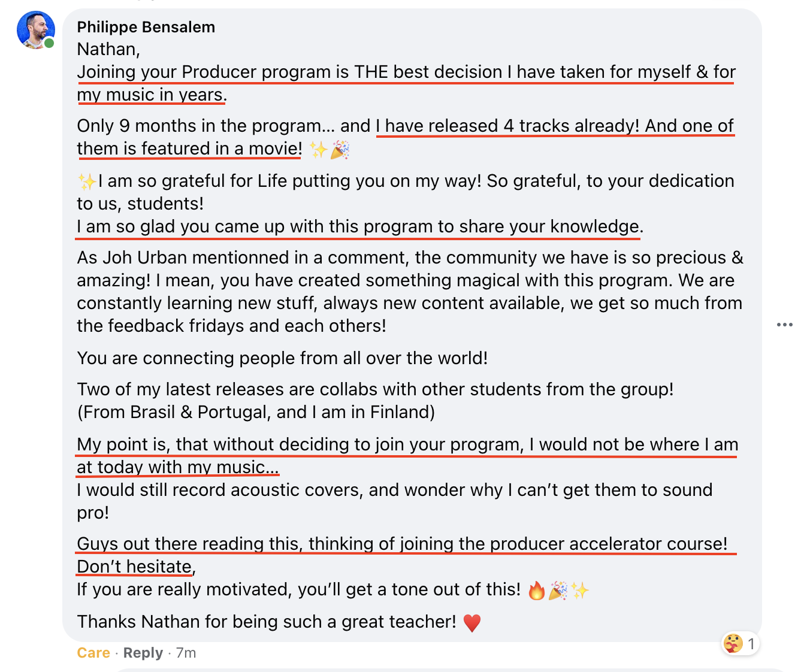Open Philippe Bensalem's profile picture
The height and width of the screenshot is (672, 810).
tap(36, 30)
